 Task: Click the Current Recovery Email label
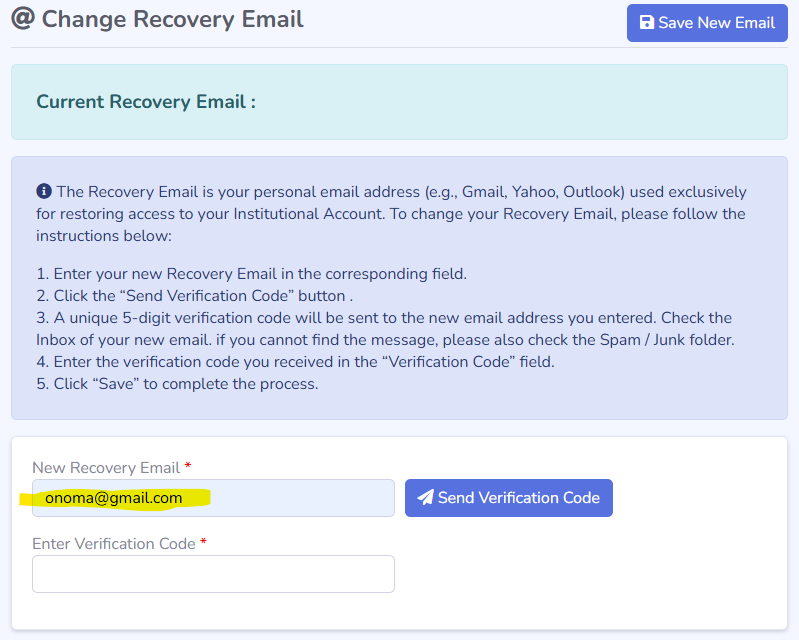point(146,102)
